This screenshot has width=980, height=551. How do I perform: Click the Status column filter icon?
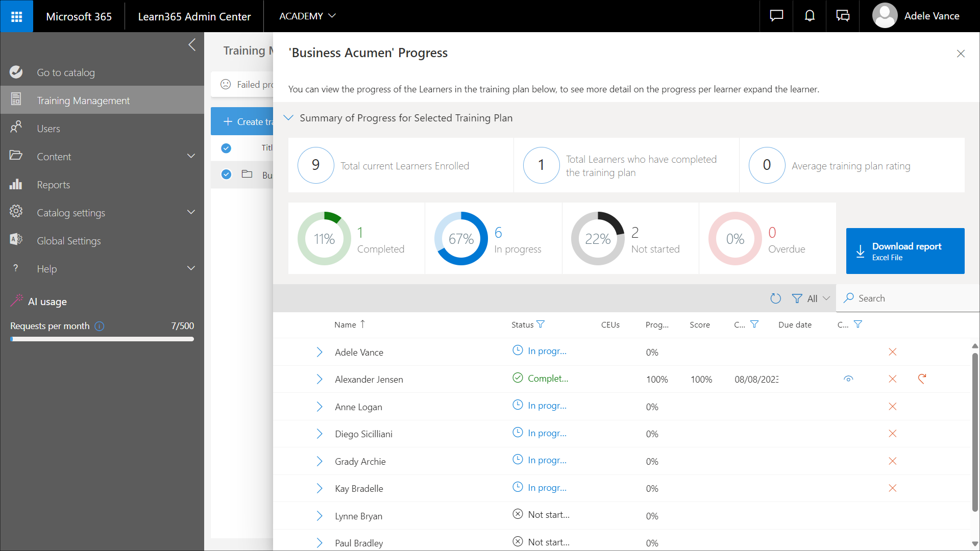(541, 324)
